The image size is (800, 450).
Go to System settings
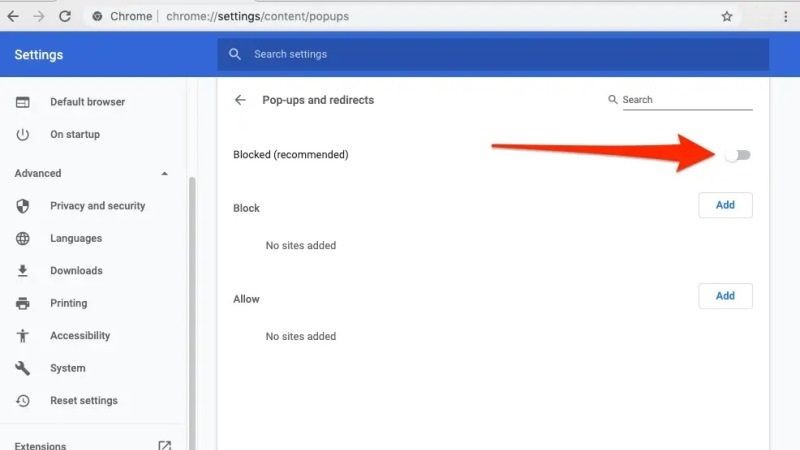(x=67, y=368)
